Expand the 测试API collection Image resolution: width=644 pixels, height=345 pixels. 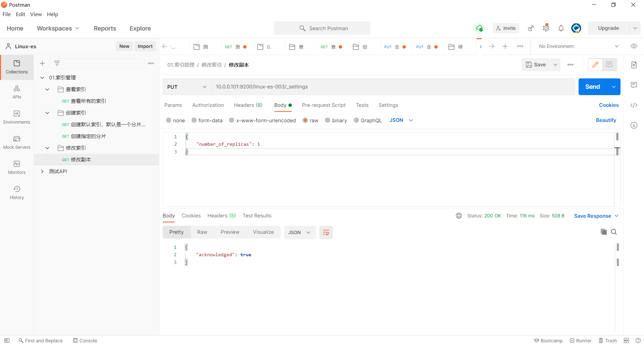[42, 171]
